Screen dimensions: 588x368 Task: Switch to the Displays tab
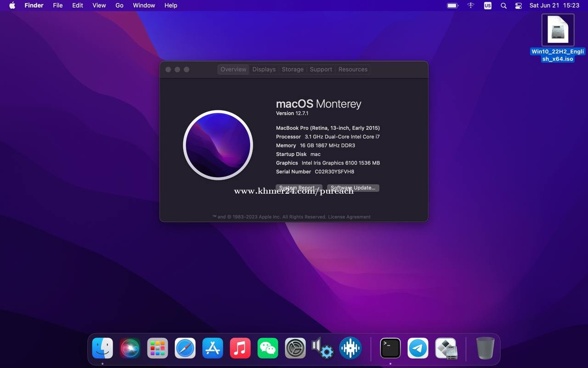click(264, 69)
